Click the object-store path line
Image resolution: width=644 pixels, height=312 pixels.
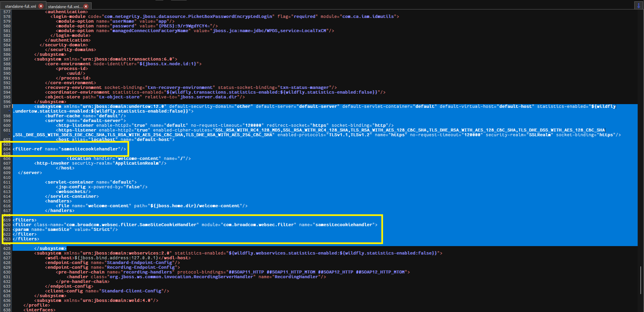(x=145, y=97)
